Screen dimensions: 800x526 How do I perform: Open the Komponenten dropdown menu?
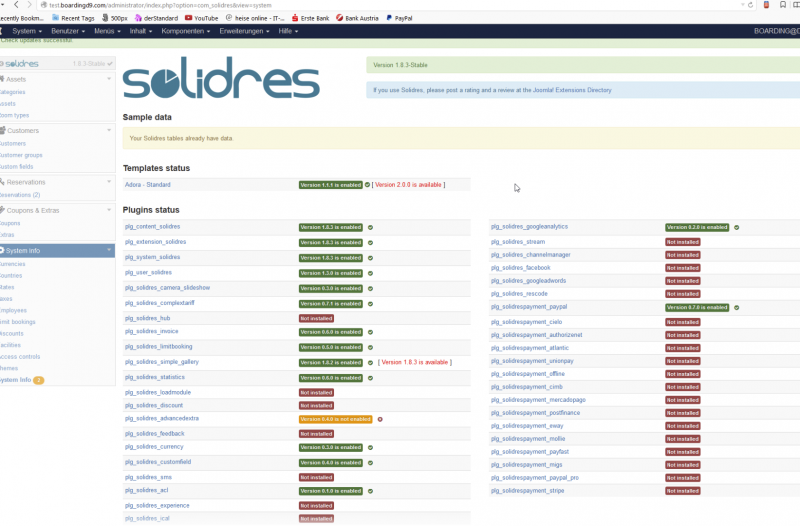pos(185,31)
